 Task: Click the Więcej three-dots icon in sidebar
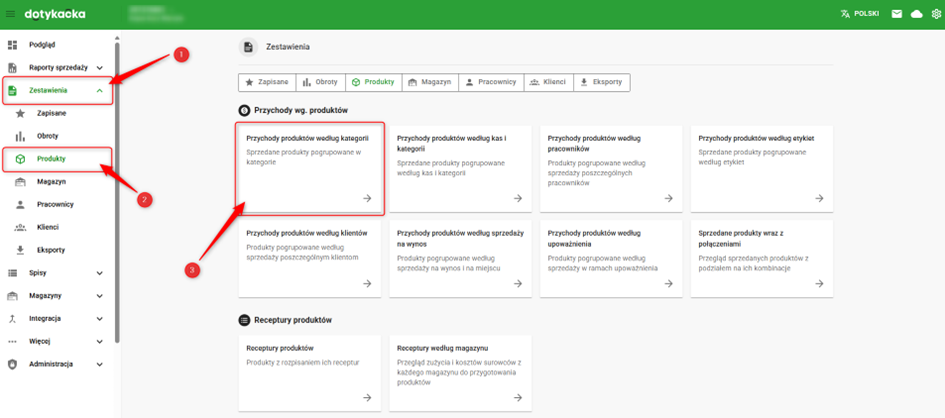click(12, 342)
